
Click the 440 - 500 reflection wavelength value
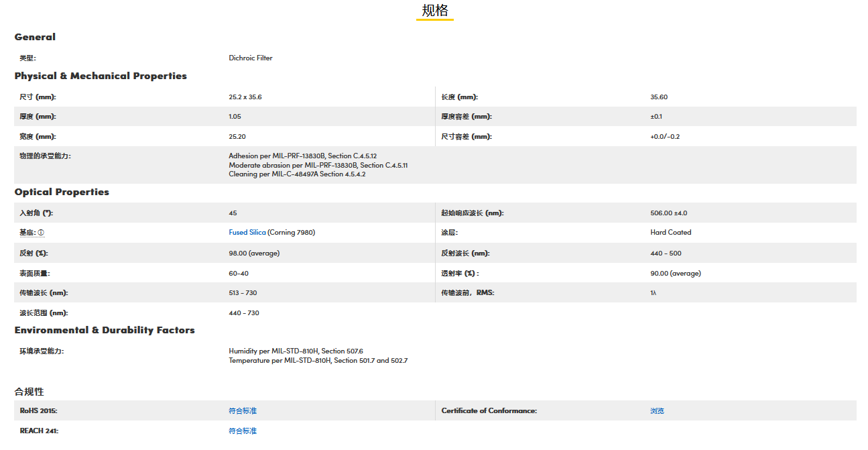coord(665,254)
